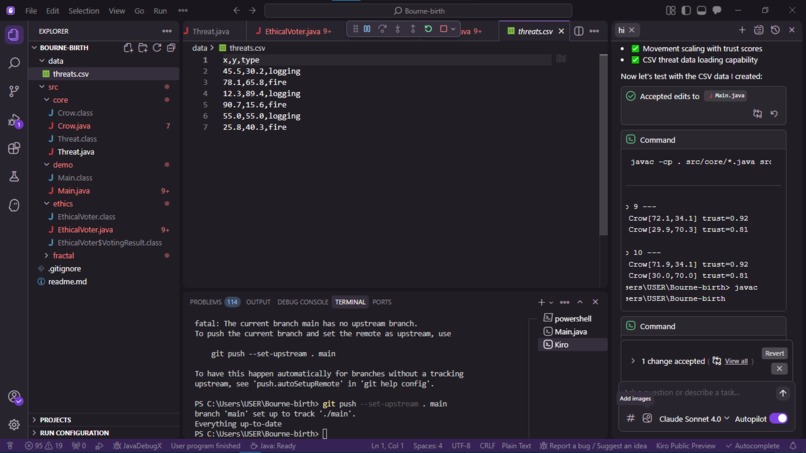Toggle CSV threat data loading checkbox
Image resolution: width=806 pixels, height=453 pixels.
[x=635, y=60]
